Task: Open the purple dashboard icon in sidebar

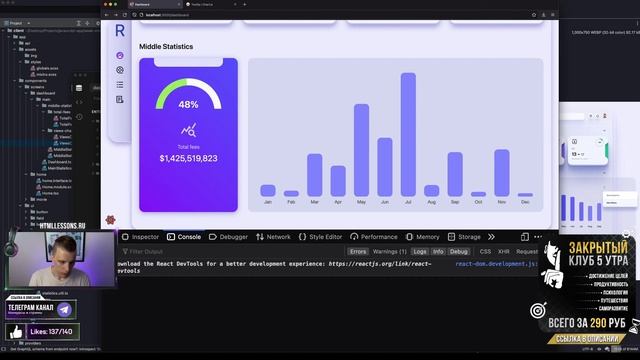Action: tap(120, 55)
